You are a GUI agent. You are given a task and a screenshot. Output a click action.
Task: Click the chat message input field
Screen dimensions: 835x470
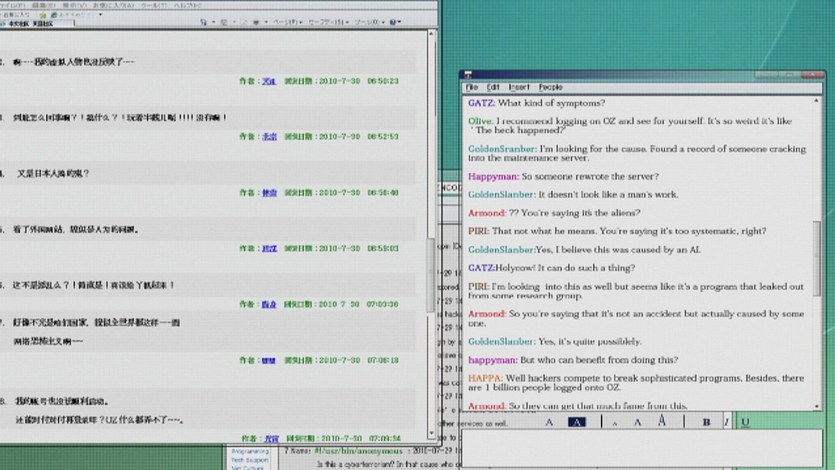tap(640, 450)
